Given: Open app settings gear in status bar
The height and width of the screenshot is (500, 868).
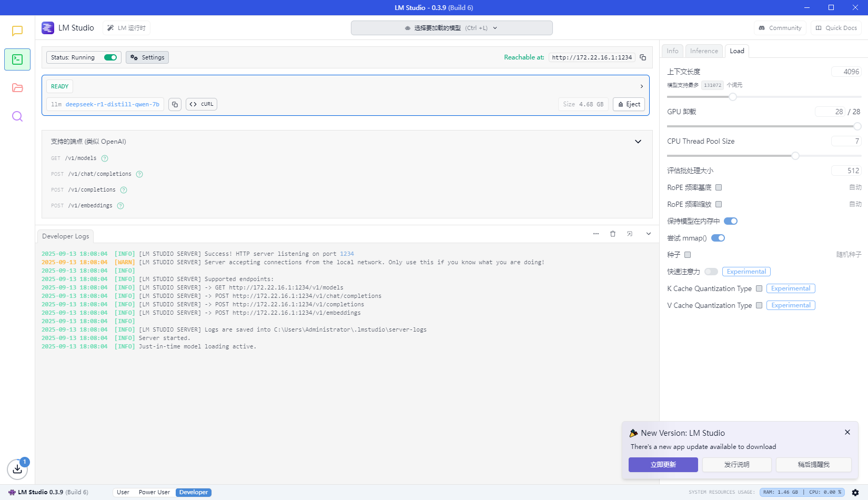Looking at the screenshot, I should tap(855, 493).
